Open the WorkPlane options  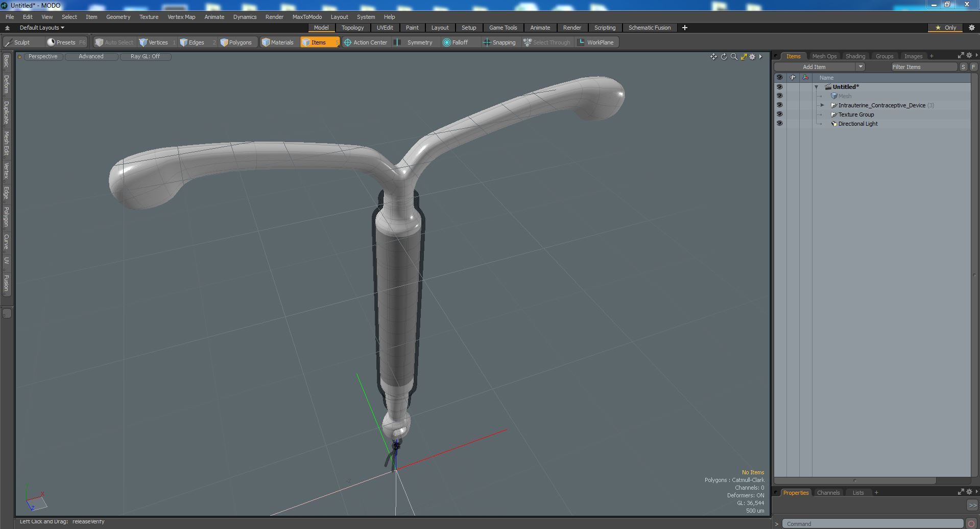point(596,42)
